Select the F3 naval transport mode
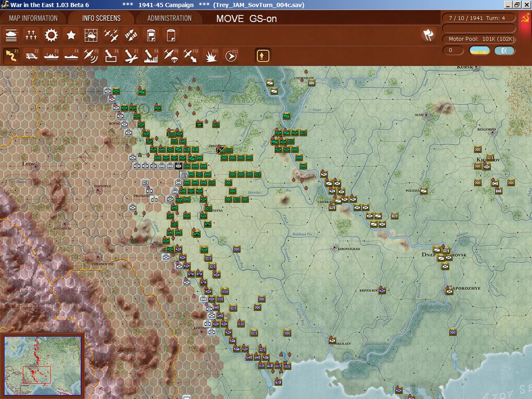Viewport: 532px width, 399px height. tap(51, 56)
